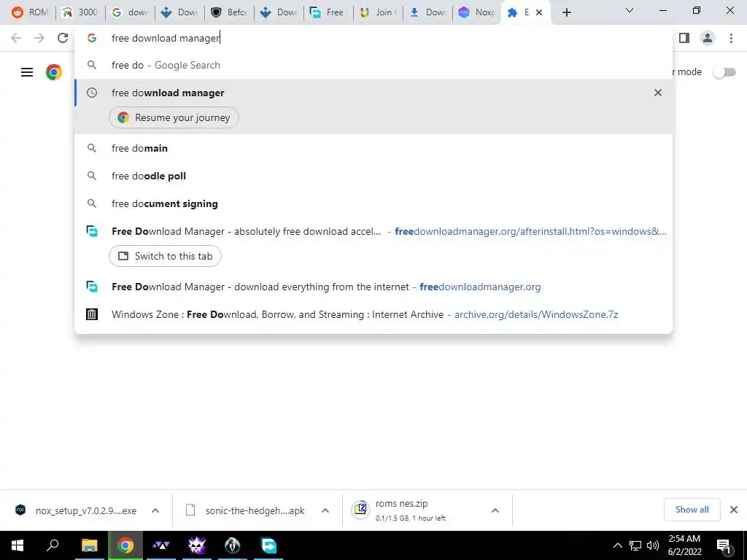Open the 'download everything from the internet' suggestion
Screen dimensions: 747x560
pos(373,287)
